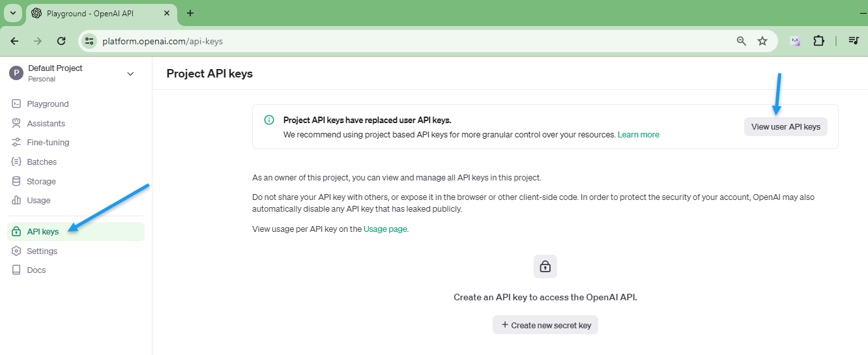Viewport: 868px width, 355px height.
Task: Open the Learn more link
Action: pyautogui.click(x=639, y=135)
